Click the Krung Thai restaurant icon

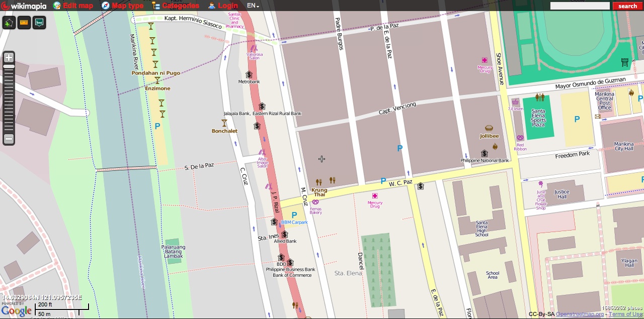tap(318, 182)
